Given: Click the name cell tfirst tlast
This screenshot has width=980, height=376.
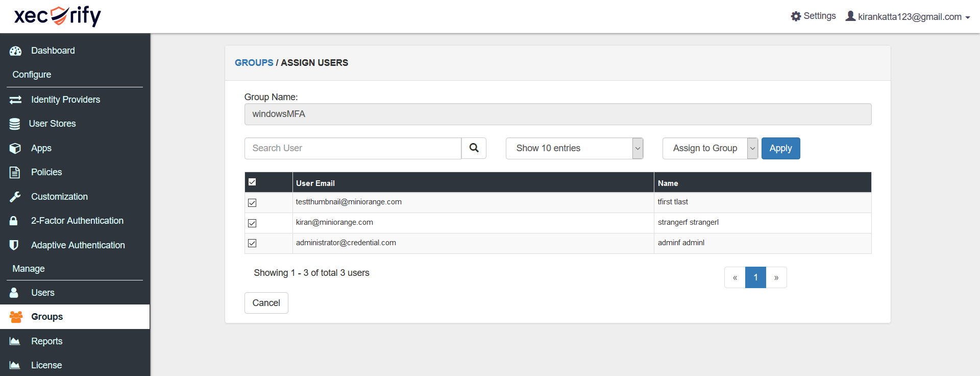Looking at the screenshot, I should click(x=763, y=202).
